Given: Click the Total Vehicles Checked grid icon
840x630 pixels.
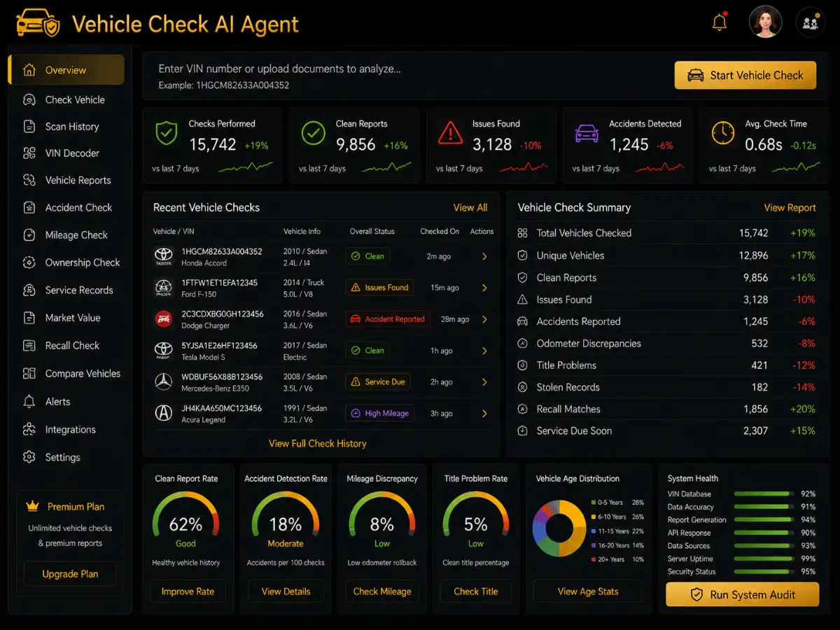Looking at the screenshot, I should pyautogui.click(x=522, y=233).
